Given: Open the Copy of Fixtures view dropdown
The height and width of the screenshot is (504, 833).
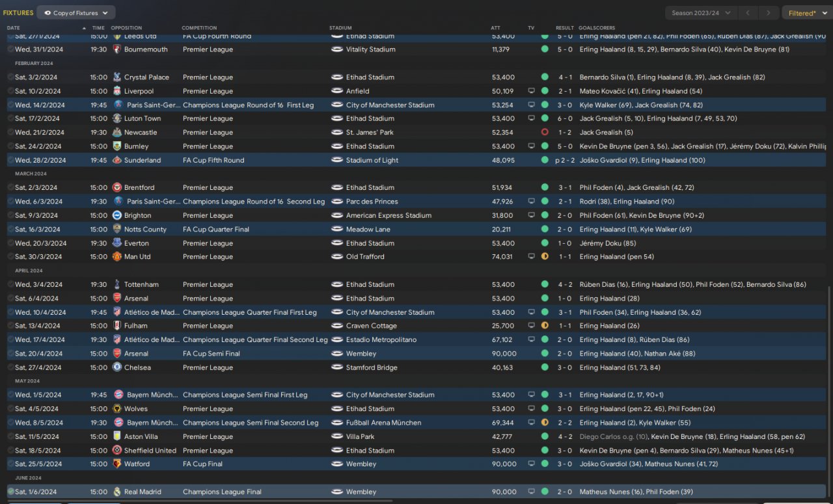Looking at the screenshot, I should pyautogui.click(x=76, y=13).
